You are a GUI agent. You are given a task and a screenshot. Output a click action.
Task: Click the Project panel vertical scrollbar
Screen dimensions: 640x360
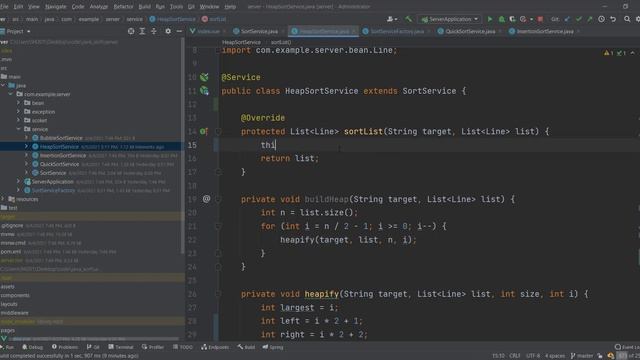click(x=182, y=147)
